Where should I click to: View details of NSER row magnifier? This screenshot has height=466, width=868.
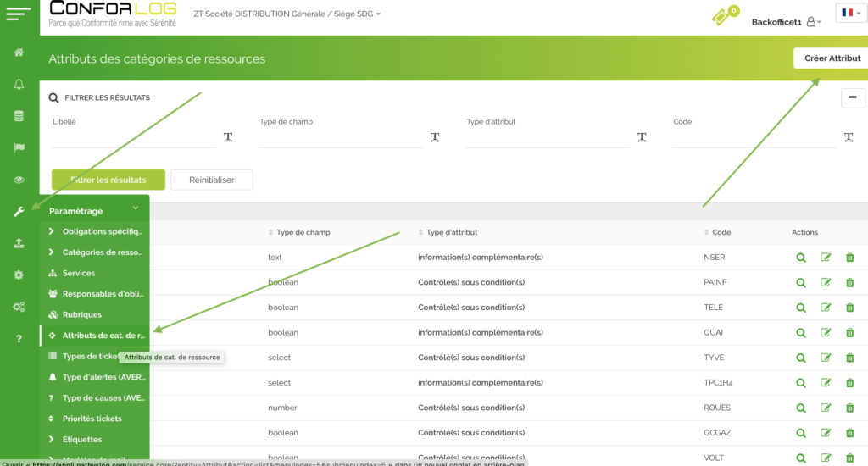pos(800,258)
